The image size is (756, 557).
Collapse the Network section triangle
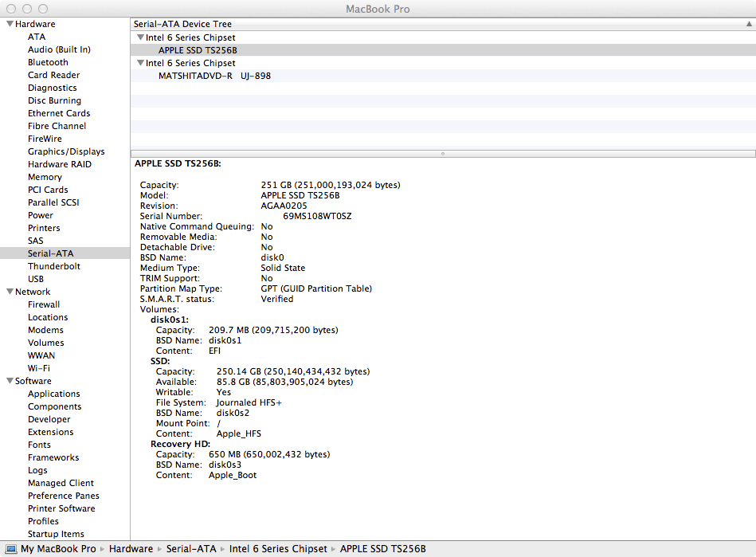pyautogui.click(x=9, y=292)
